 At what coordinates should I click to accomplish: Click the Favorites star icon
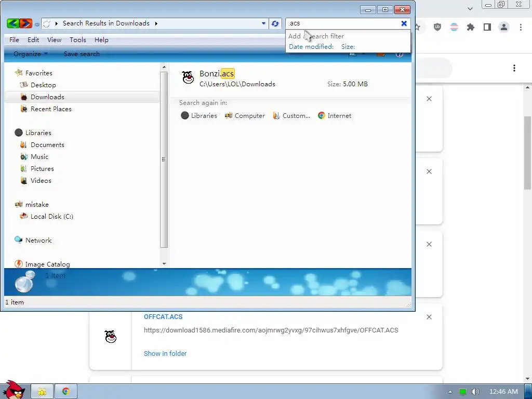pos(19,73)
